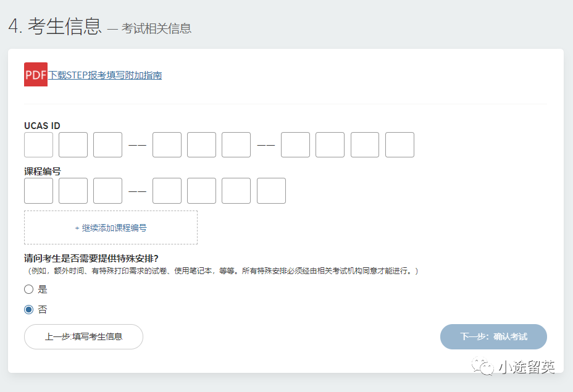Screen dimensions: 573x392
Task: Focus the sixth UCAS ID digit box
Action: [236, 145]
